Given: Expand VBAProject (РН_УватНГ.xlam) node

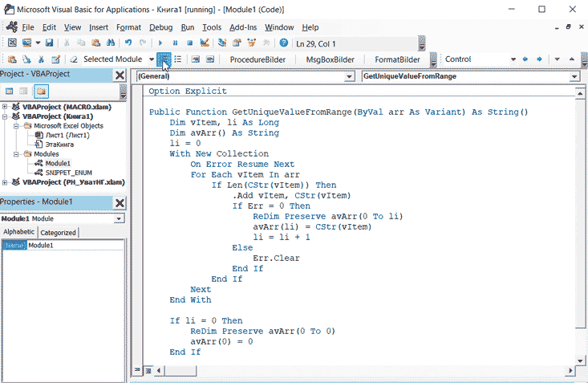Looking at the screenshot, I should (5, 182).
